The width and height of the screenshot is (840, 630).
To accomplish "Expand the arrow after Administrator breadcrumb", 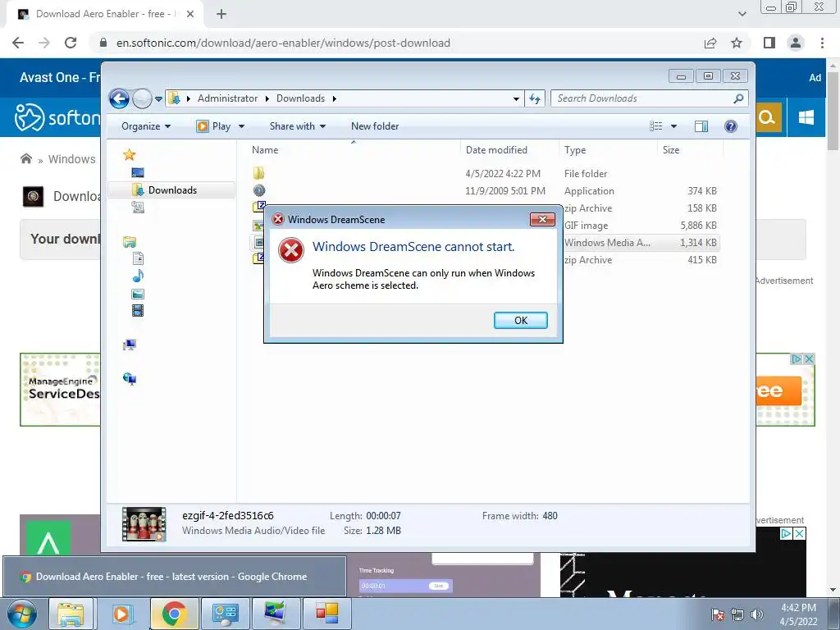I will (x=267, y=98).
